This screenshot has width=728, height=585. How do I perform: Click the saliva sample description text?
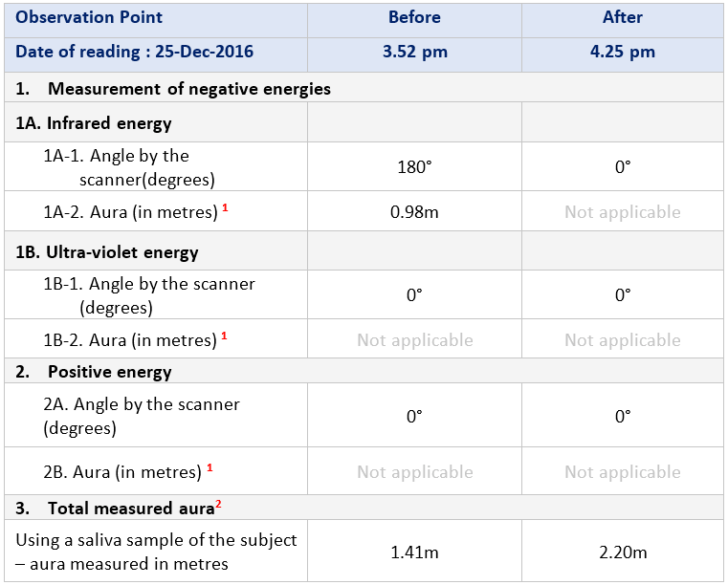tap(156, 552)
